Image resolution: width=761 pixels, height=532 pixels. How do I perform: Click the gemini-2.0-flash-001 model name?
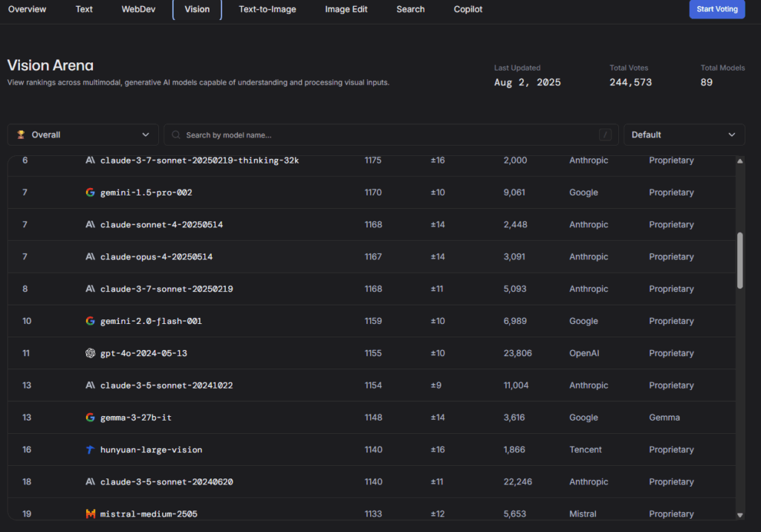tap(151, 321)
